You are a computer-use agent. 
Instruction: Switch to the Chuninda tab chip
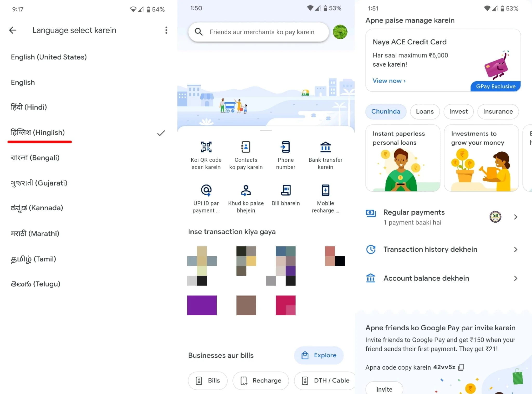[386, 111]
